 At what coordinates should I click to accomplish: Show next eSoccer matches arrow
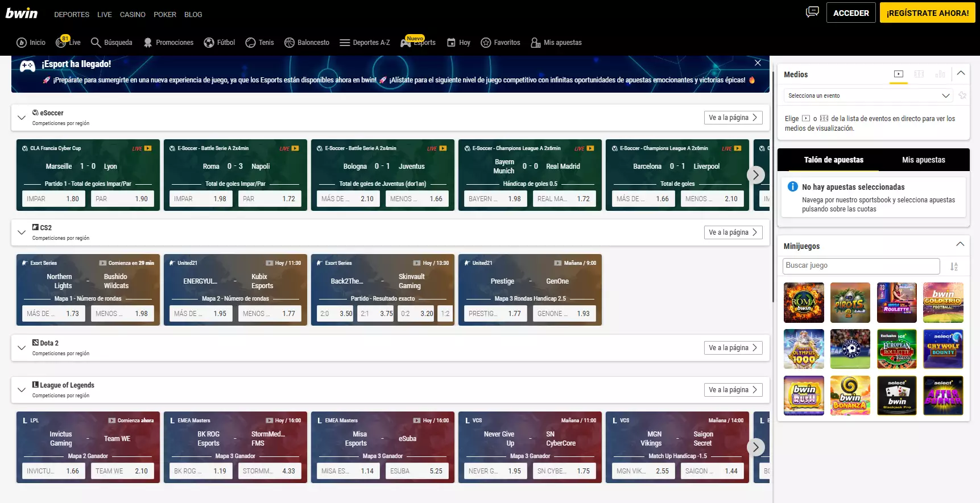click(755, 175)
